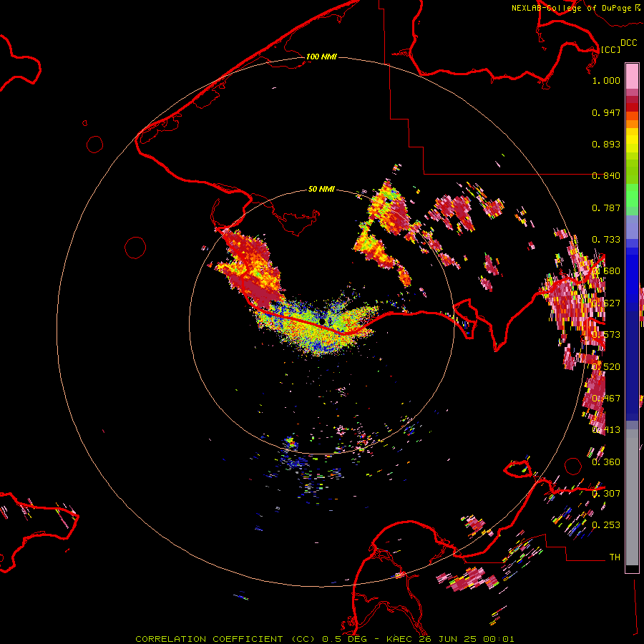This screenshot has height=644, width=644.
Task: Click the KAEC station identifier
Action: [x=400, y=639]
